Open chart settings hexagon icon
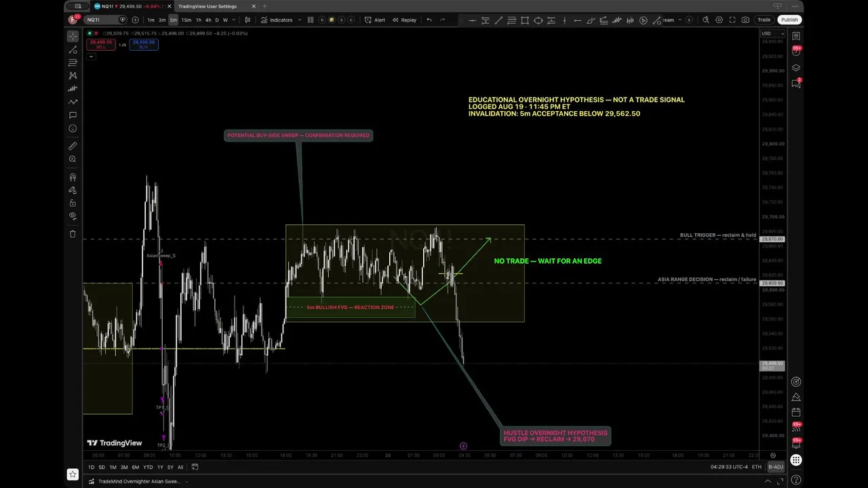868x488 pixels. point(719,20)
